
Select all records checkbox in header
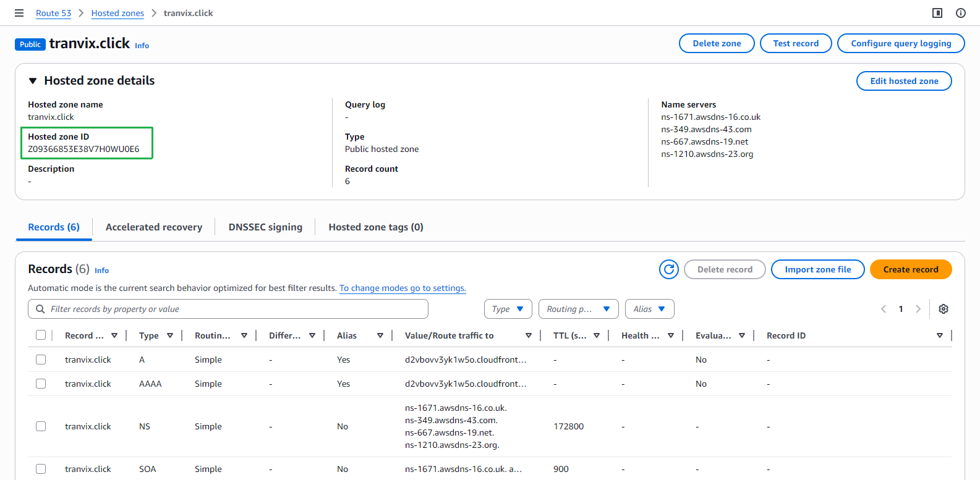tap(41, 335)
